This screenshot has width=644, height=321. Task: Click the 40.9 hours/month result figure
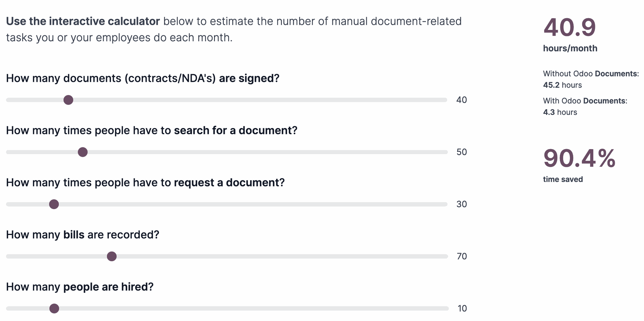coord(570,28)
